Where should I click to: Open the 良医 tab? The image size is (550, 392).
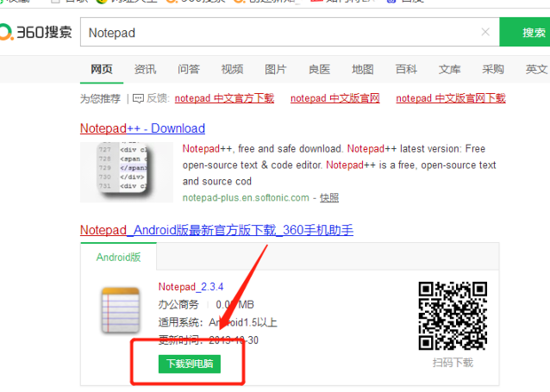pos(318,69)
